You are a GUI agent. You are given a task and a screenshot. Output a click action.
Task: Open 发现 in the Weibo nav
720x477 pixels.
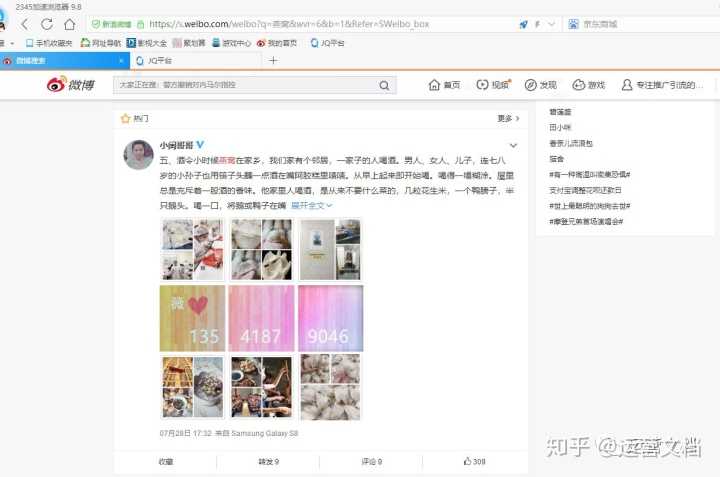point(540,85)
